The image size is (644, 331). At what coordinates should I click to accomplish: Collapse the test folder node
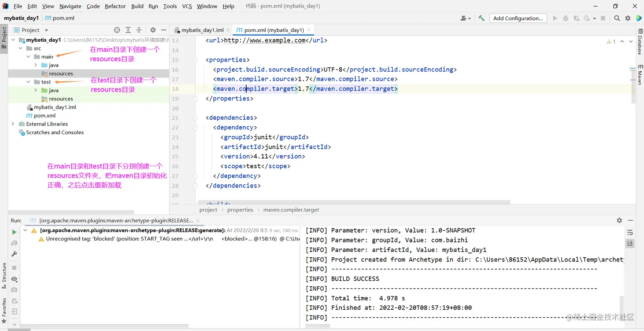click(28, 82)
